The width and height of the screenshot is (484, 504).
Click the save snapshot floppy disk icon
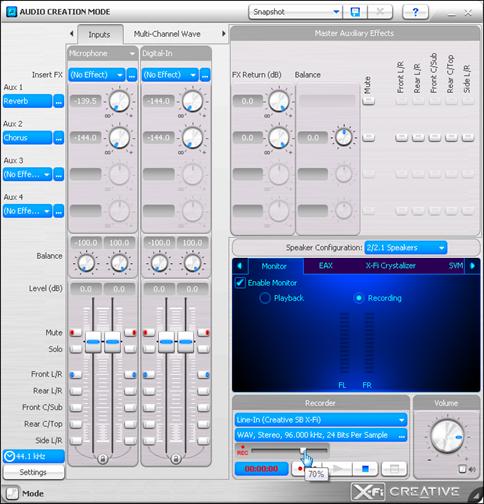point(355,12)
